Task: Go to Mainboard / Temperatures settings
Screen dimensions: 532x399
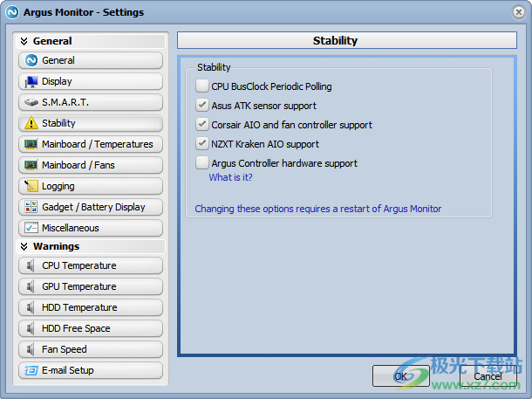Action: coord(91,144)
